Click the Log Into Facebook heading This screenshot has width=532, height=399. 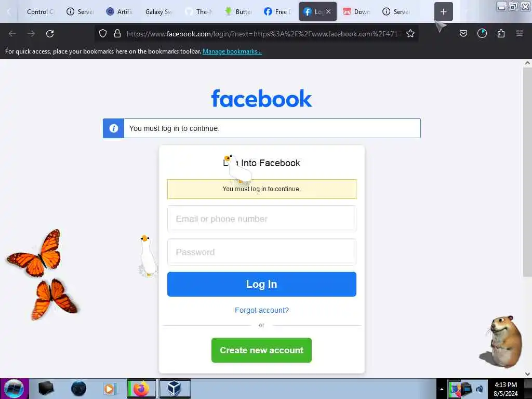(261, 163)
